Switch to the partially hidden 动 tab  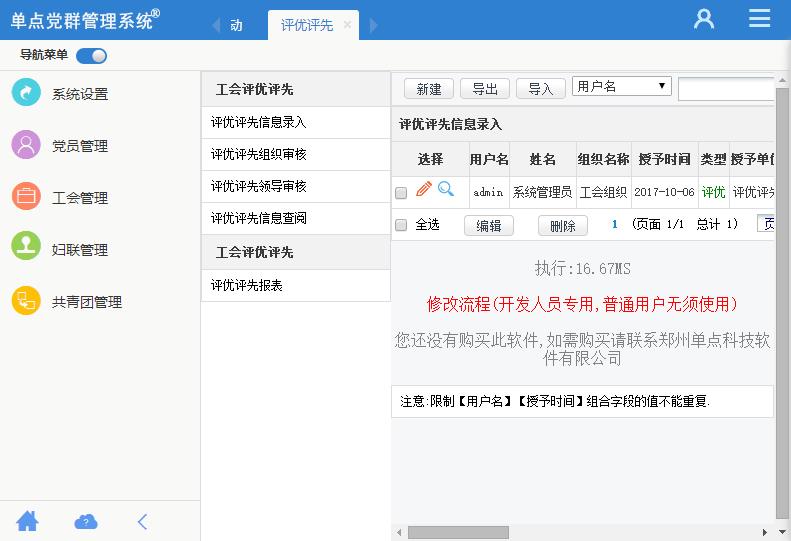click(x=236, y=25)
